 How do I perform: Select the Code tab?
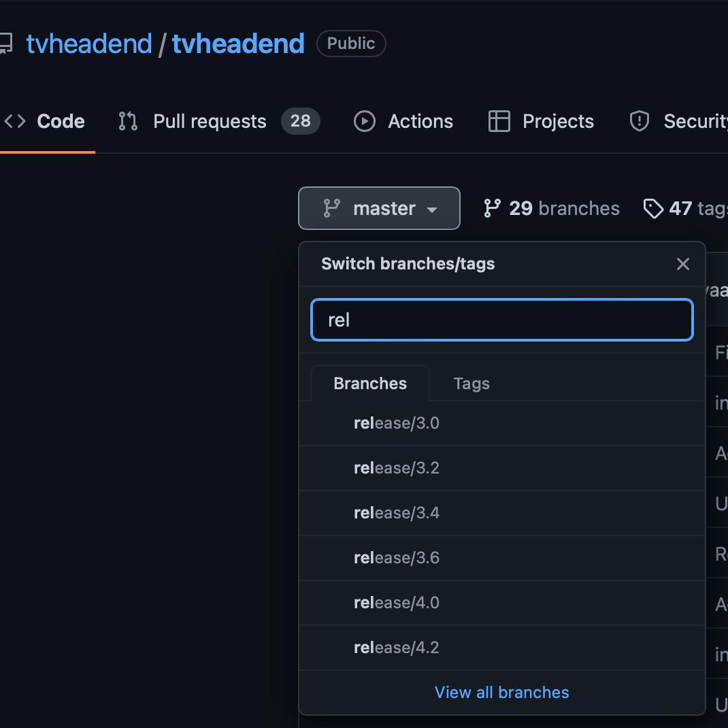coord(45,121)
